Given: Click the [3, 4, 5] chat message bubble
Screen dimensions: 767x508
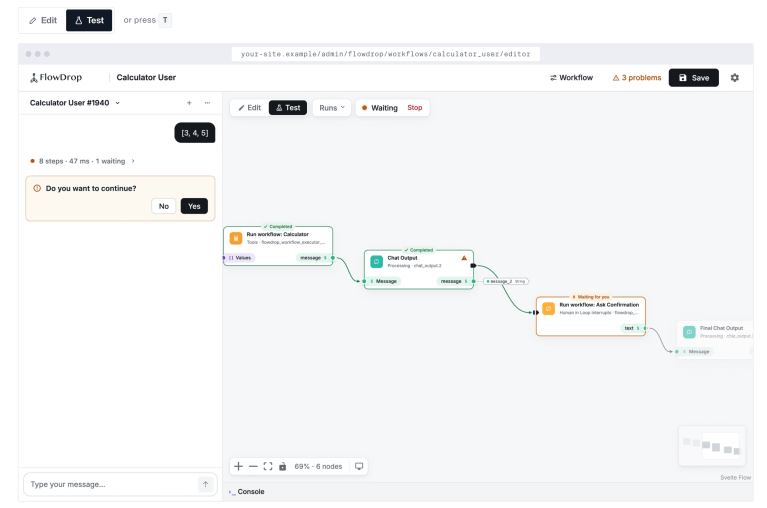Looking at the screenshot, I should tap(195, 133).
